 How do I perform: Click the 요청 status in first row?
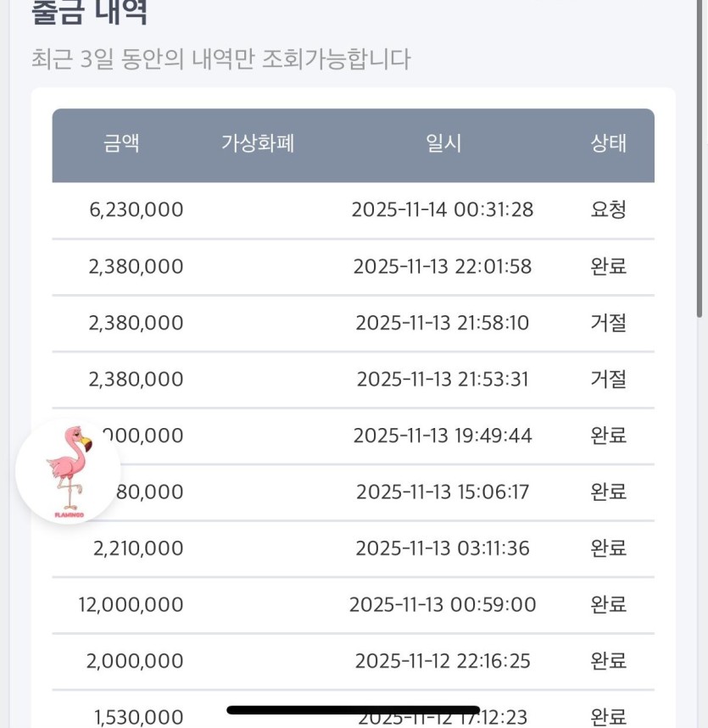pyautogui.click(x=608, y=209)
